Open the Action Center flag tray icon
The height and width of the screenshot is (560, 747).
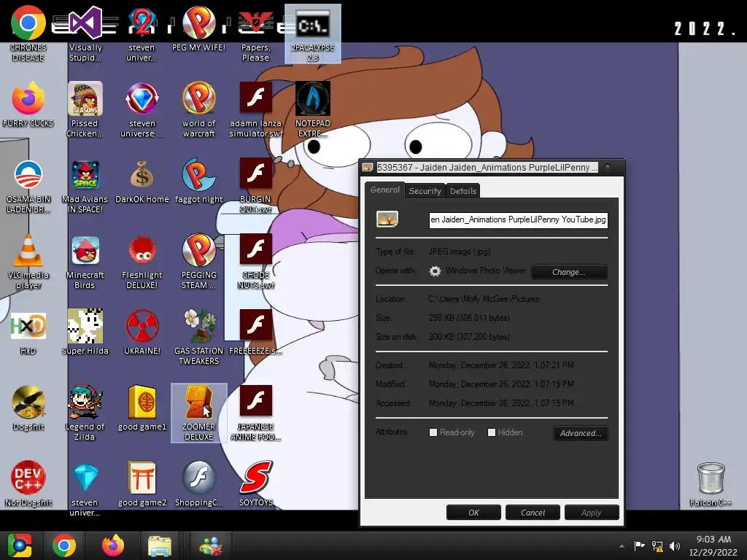639,545
